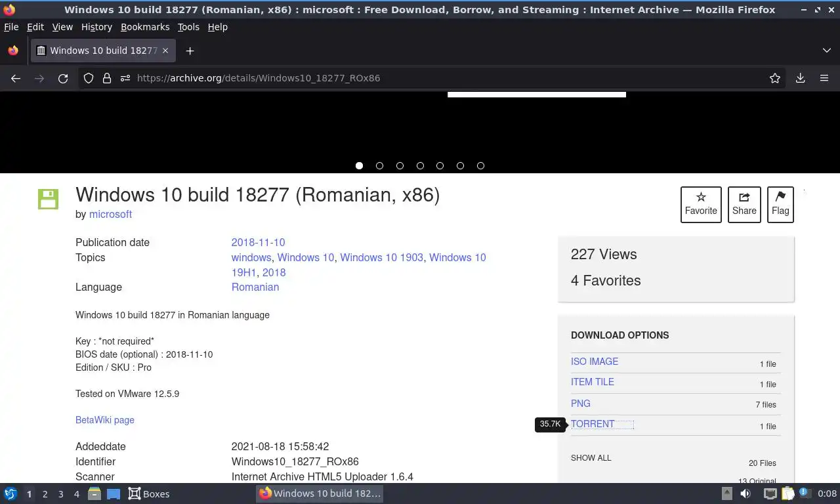Open the microsoft creator link
Viewport: 840px width, 504px height.
[110, 214]
